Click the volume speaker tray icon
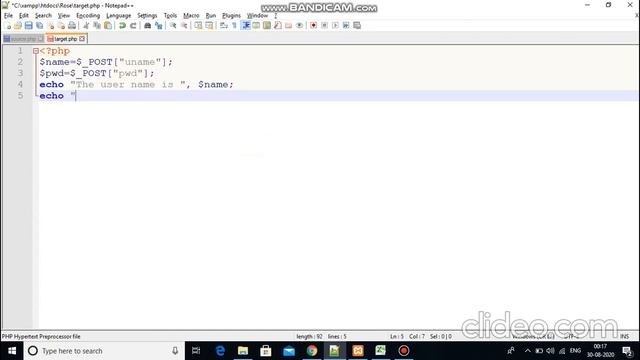Screen dimensions: 640x360 pos(550,351)
